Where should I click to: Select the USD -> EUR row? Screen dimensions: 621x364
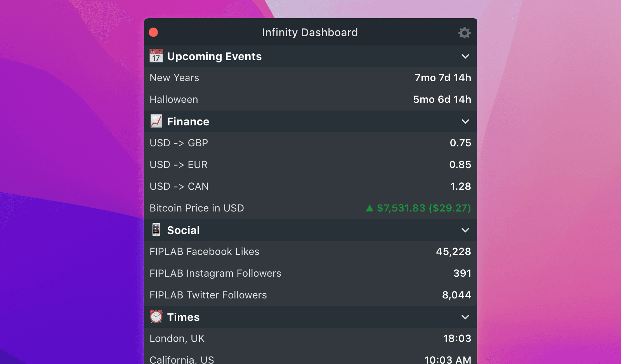[310, 165]
